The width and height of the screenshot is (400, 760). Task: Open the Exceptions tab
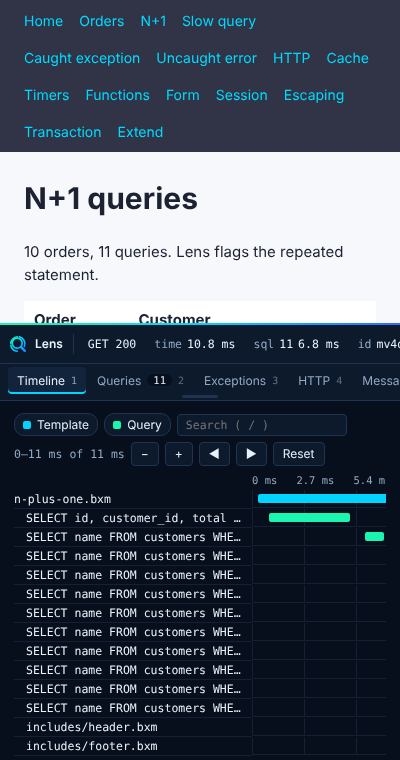[x=241, y=381]
